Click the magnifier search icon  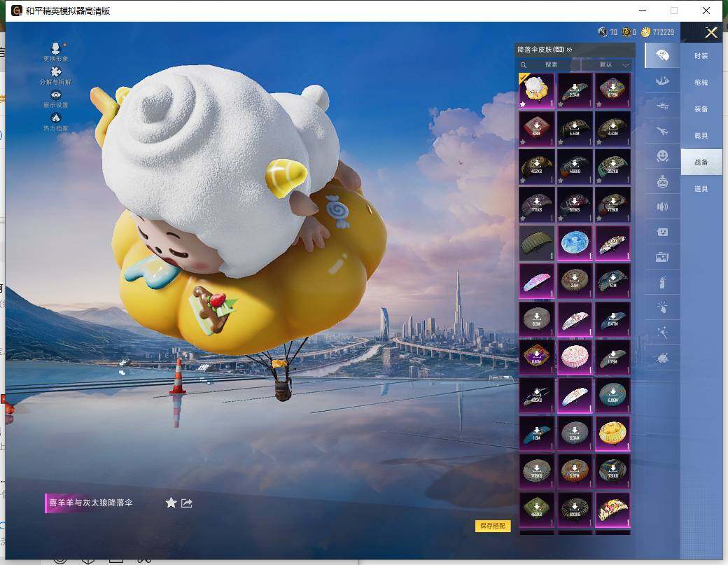pos(524,65)
